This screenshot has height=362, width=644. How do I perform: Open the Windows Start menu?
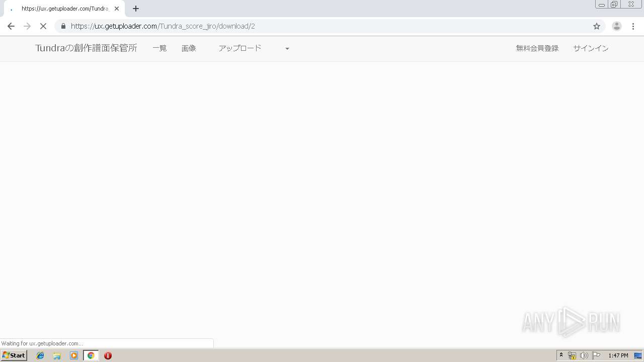(14, 355)
